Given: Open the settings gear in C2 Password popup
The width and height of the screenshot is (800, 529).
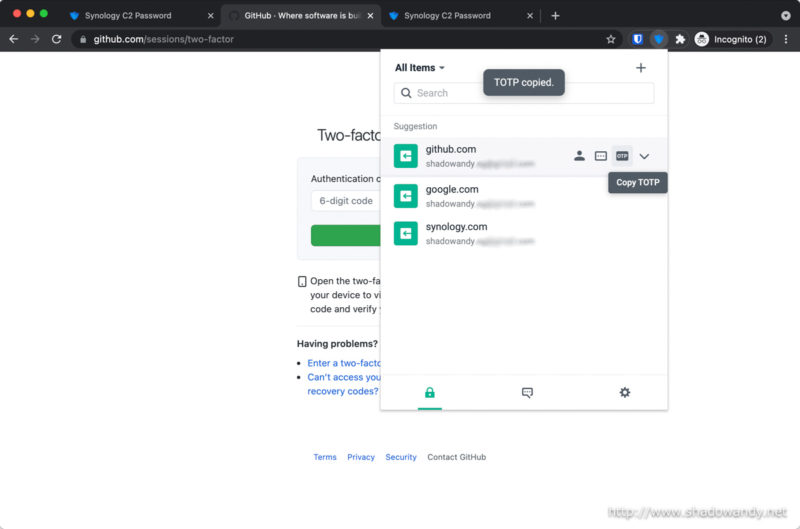Looking at the screenshot, I should [x=625, y=393].
